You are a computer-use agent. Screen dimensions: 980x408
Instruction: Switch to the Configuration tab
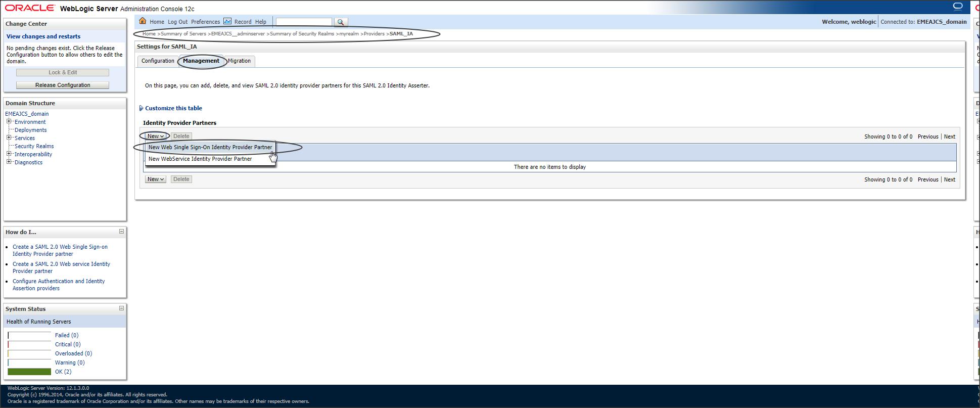[158, 61]
